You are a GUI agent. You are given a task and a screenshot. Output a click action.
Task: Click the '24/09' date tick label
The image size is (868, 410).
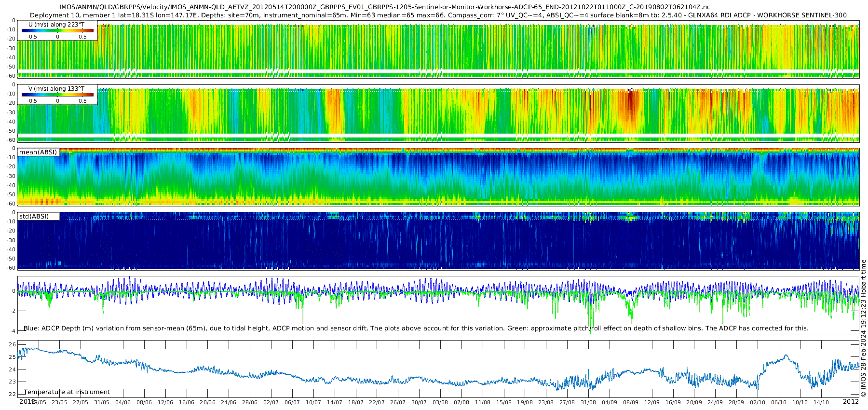point(715,402)
